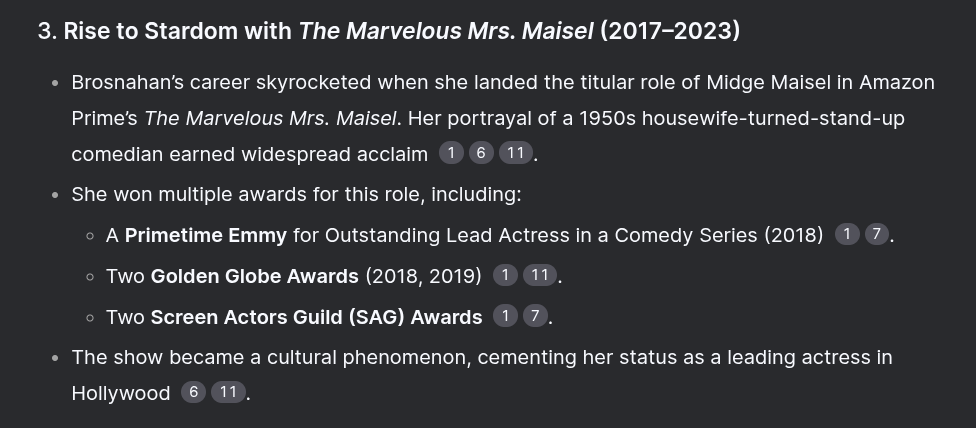Select citation 7 after SAG Awards
This screenshot has height=428, width=976.
point(535,316)
